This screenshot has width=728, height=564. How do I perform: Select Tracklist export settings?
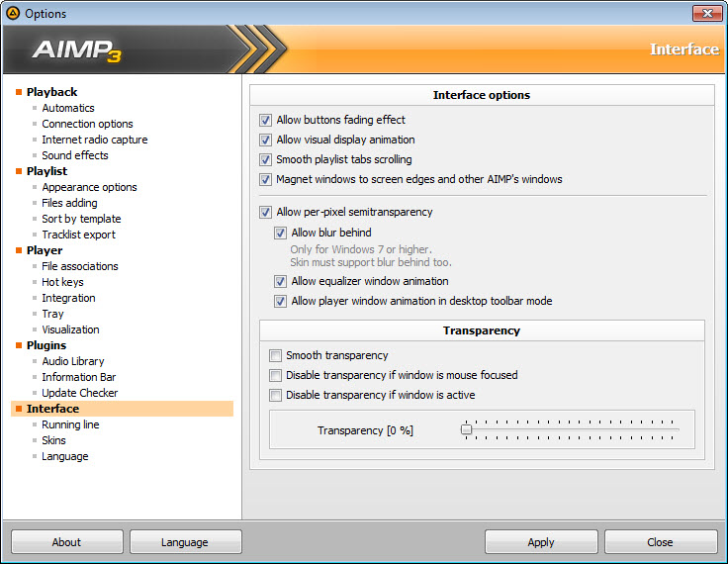click(x=78, y=235)
